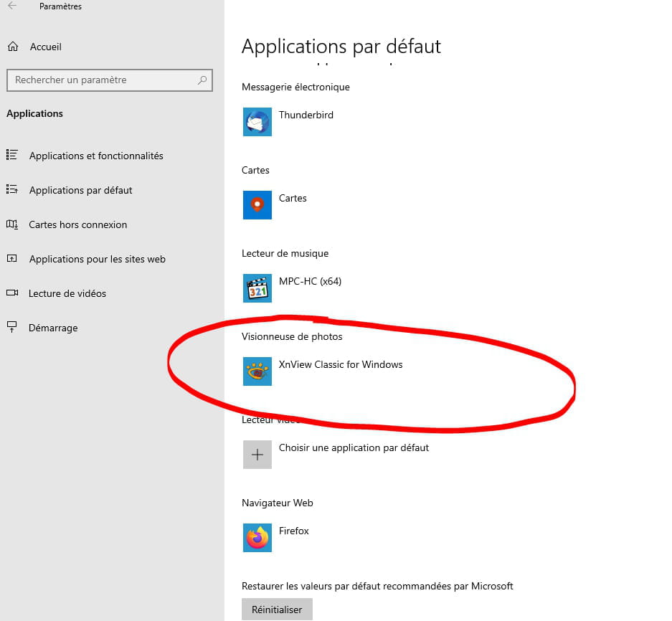Click Choisir une application par défaut text

354,447
